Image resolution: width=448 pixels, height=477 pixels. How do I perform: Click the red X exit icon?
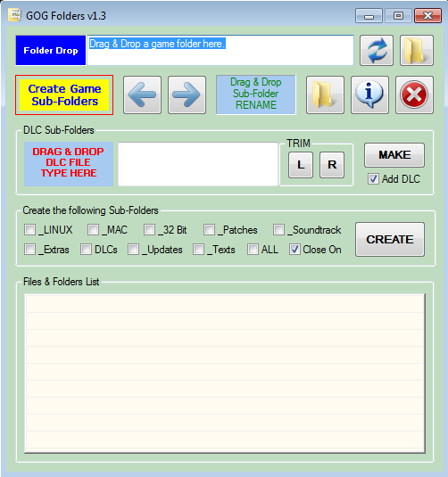click(x=414, y=95)
